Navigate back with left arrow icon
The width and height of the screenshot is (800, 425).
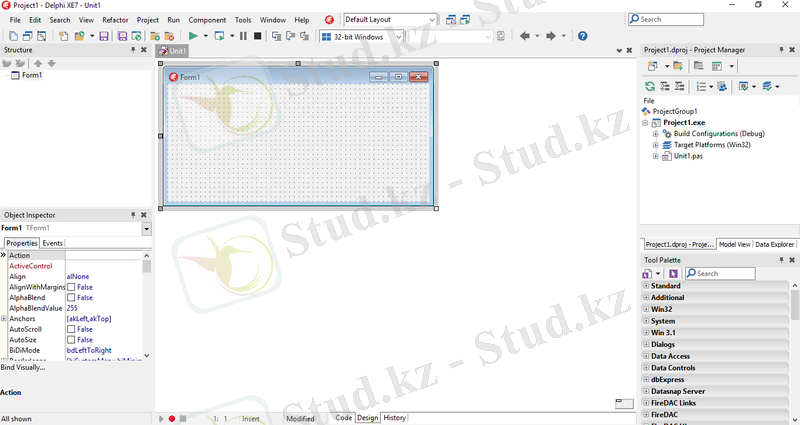(524, 36)
